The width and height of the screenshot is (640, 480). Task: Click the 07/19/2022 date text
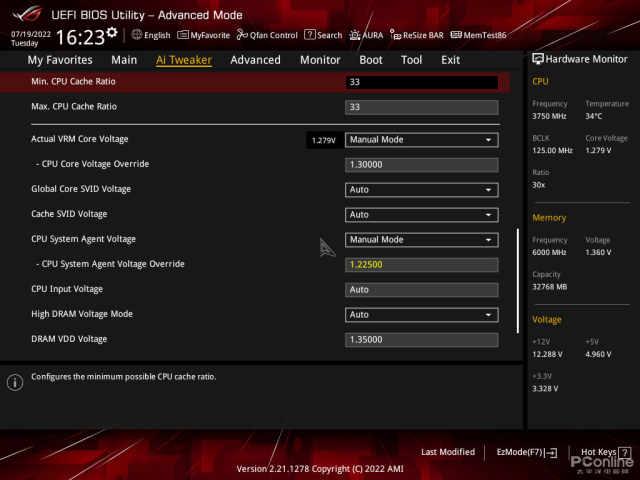coord(31,34)
